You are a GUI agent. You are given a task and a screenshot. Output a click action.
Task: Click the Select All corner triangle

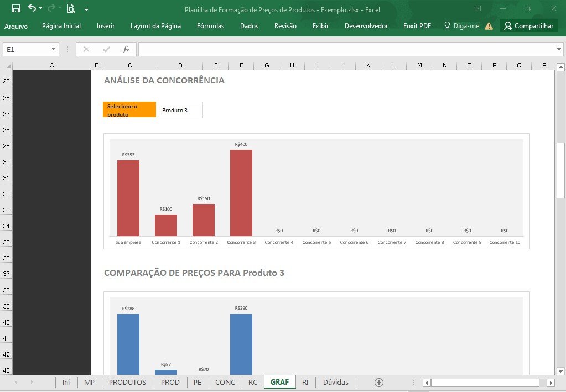tap(7, 66)
